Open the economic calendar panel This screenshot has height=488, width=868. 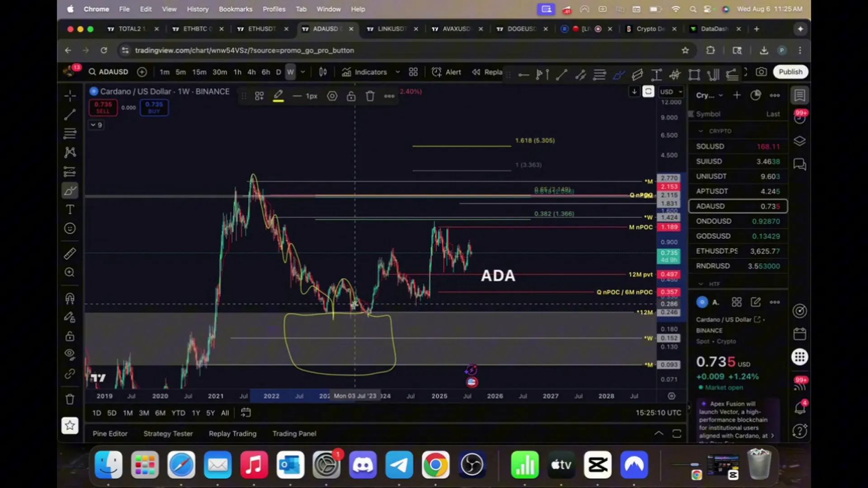(800, 334)
